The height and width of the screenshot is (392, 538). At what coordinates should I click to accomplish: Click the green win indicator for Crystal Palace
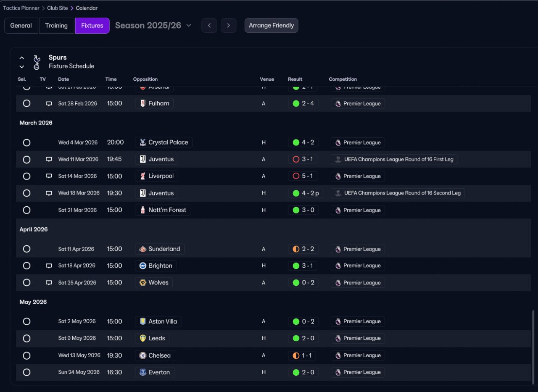click(x=296, y=142)
